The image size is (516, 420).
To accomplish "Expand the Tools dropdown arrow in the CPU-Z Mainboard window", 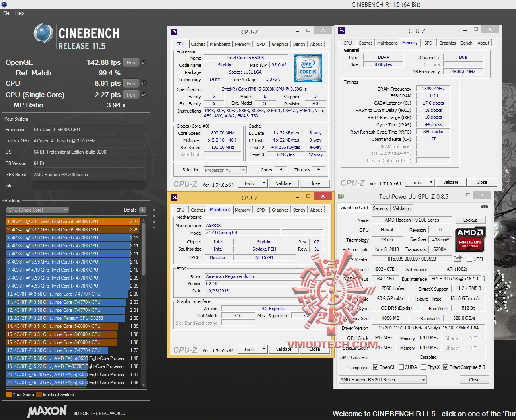I will click(264, 349).
